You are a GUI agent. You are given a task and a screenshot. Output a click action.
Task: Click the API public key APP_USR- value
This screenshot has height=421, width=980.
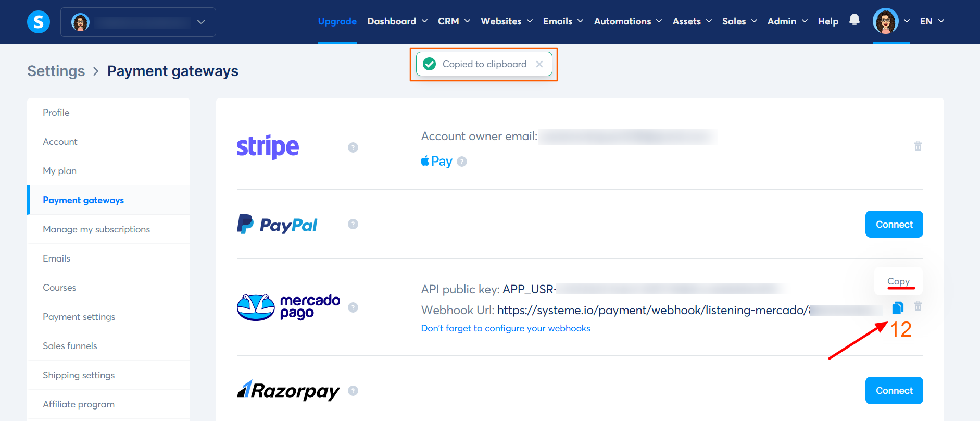pyautogui.click(x=530, y=289)
